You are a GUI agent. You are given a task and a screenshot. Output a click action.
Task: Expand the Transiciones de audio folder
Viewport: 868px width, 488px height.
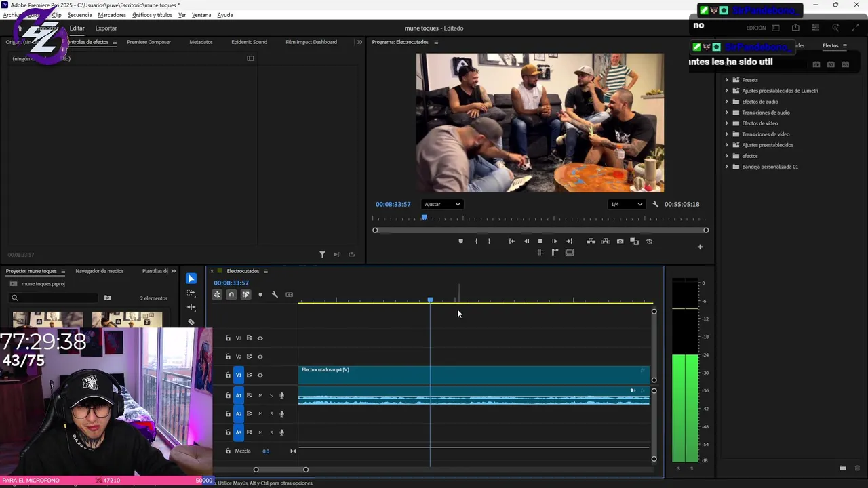pyautogui.click(x=727, y=113)
